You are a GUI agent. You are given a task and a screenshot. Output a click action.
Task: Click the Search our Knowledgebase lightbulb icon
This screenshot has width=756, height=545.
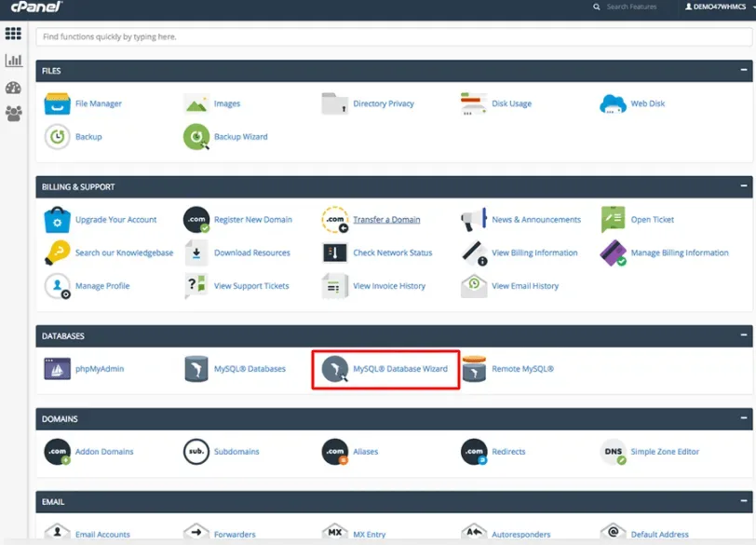(57, 252)
